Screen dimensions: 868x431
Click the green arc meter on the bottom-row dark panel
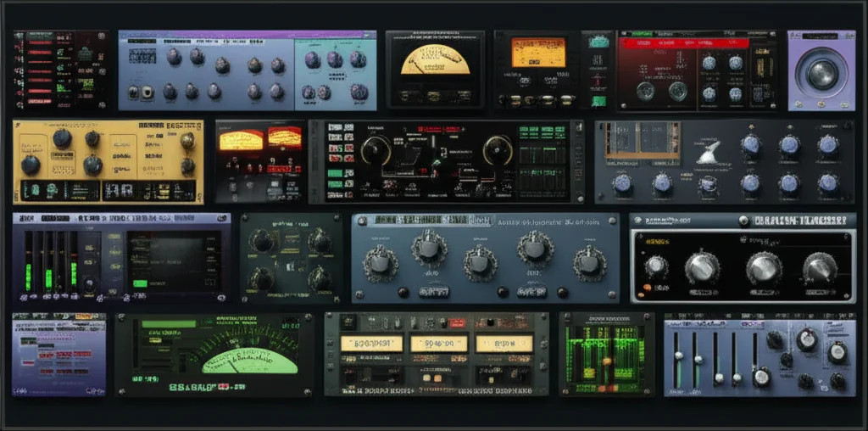250,361
